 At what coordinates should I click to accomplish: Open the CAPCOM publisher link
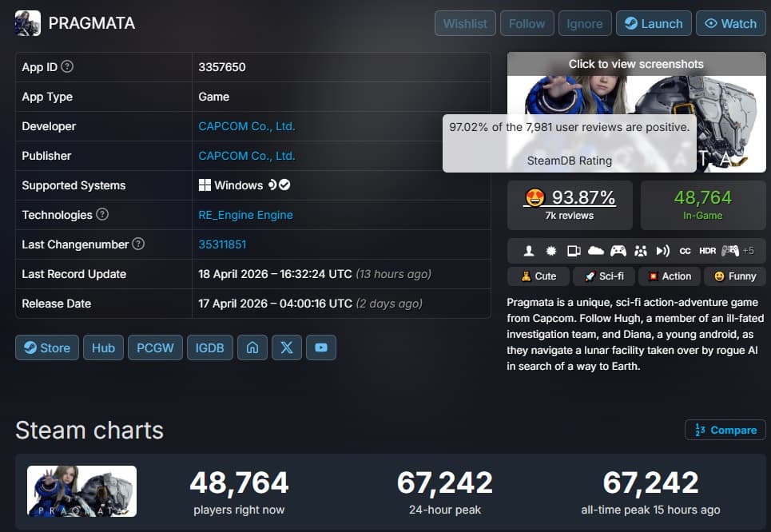[247, 156]
